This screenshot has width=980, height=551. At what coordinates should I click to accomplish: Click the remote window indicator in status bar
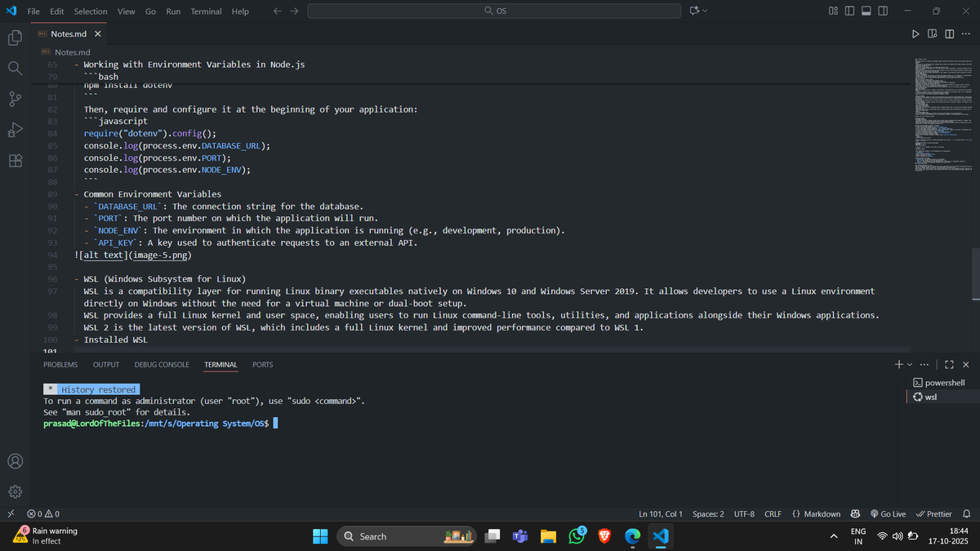(10, 514)
